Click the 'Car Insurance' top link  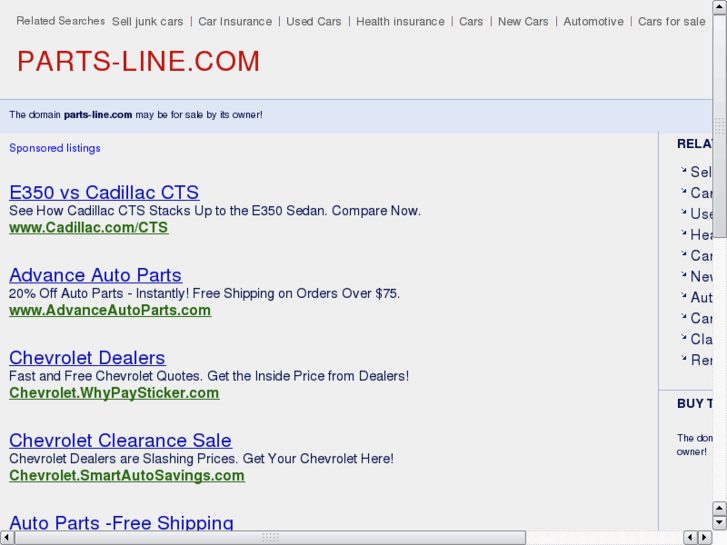pyautogui.click(x=235, y=22)
